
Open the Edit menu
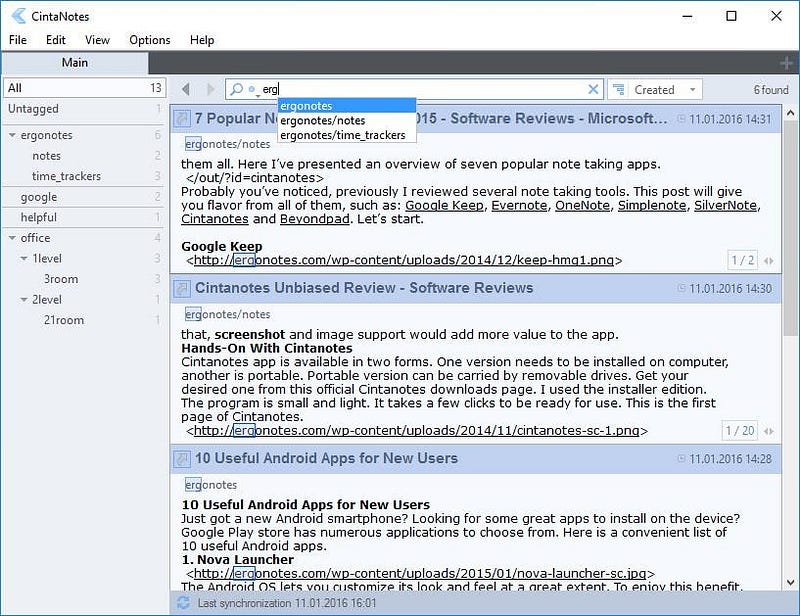[56, 40]
